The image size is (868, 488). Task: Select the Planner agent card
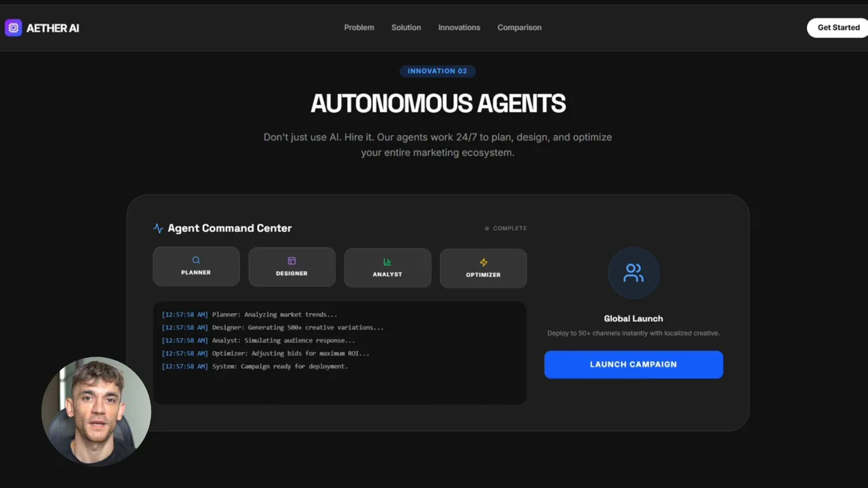click(x=196, y=266)
